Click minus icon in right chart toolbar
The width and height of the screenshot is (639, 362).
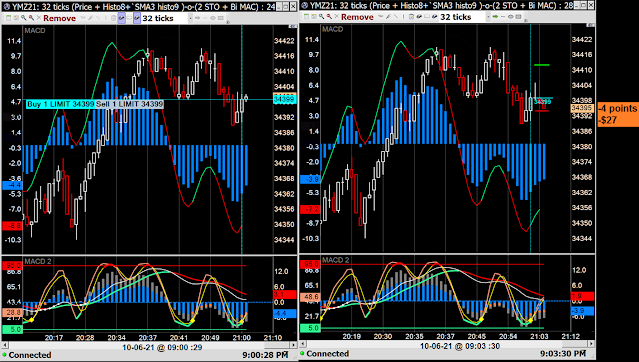pyautogui.click(x=503, y=17)
